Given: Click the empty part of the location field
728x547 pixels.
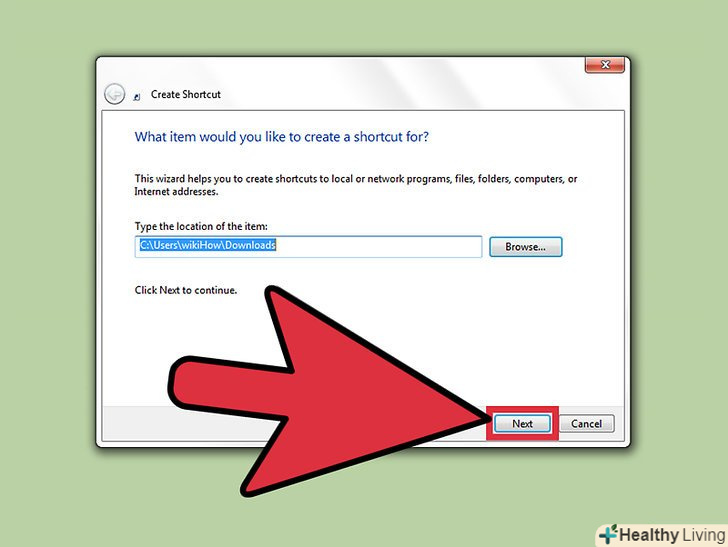Looking at the screenshot, I should tap(378, 247).
